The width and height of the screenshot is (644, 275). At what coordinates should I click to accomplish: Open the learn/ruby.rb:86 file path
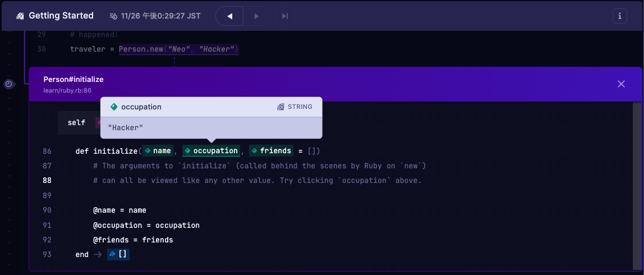(67, 90)
